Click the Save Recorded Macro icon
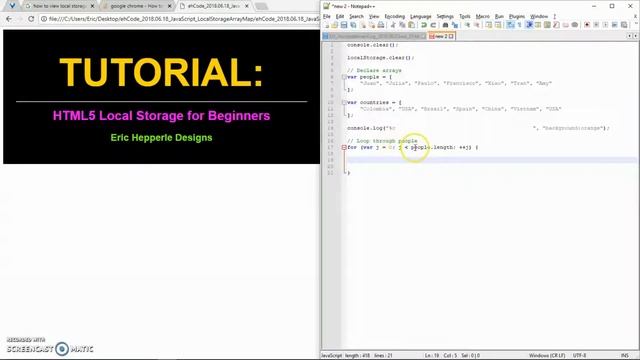Image resolution: width=640 pixels, height=360 pixels. [x=624, y=25]
